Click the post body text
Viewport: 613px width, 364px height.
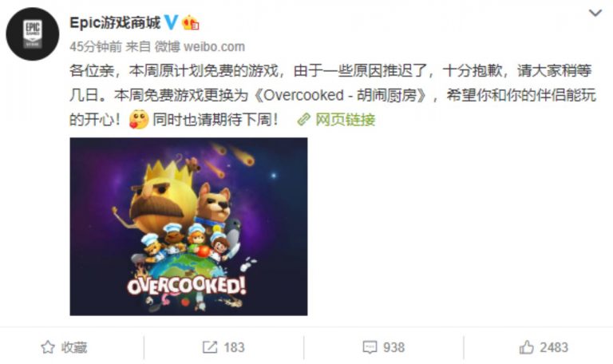click(332, 95)
